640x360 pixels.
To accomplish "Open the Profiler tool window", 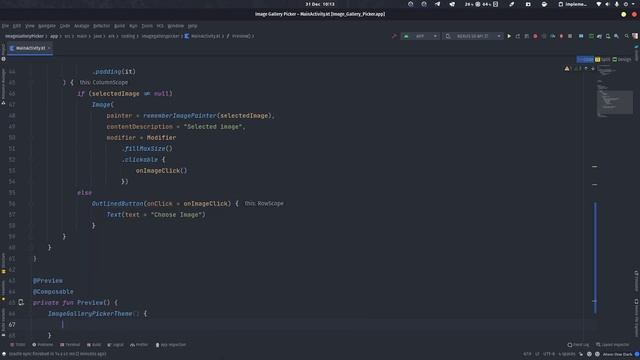I will tap(139, 345).
